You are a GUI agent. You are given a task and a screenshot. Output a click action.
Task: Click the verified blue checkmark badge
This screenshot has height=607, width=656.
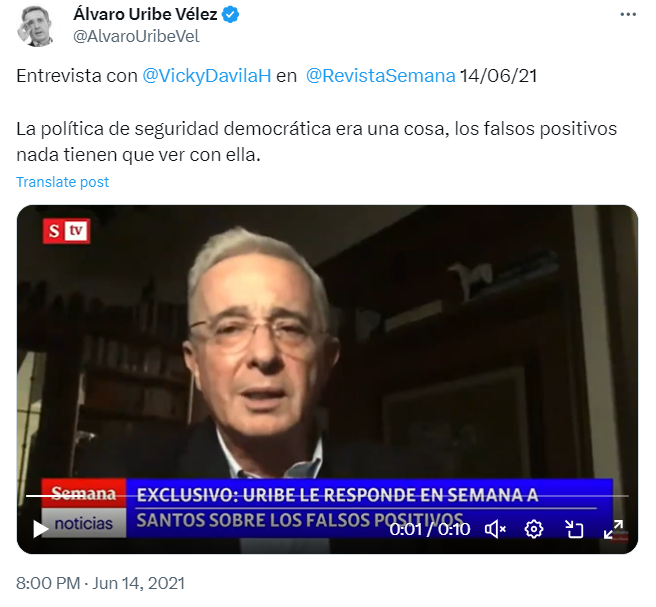coord(230,15)
